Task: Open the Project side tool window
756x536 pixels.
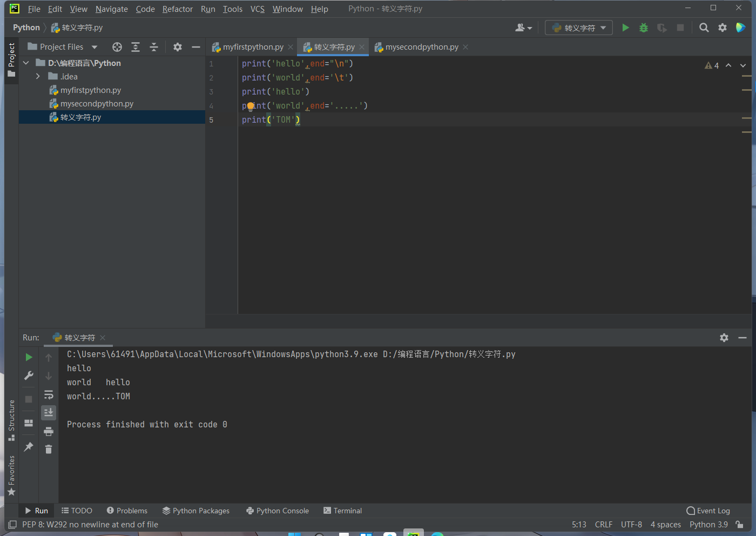Action: 11,60
